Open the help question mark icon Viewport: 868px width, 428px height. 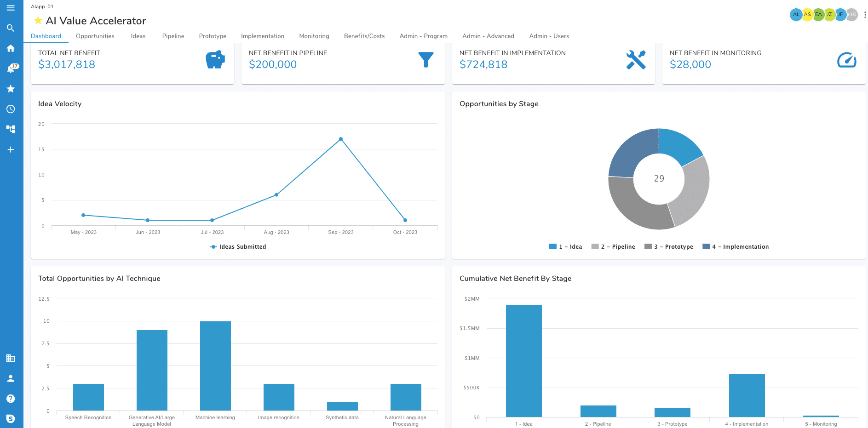11,399
